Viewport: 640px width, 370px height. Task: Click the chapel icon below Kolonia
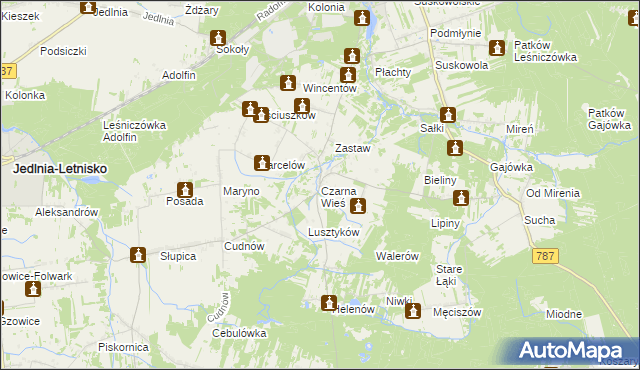click(362, 18)
